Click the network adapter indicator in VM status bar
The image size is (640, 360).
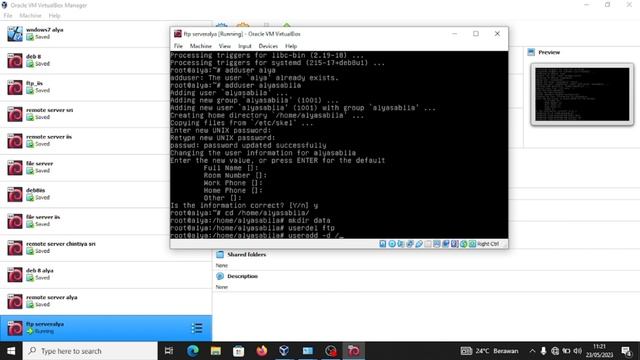point(410,244)
